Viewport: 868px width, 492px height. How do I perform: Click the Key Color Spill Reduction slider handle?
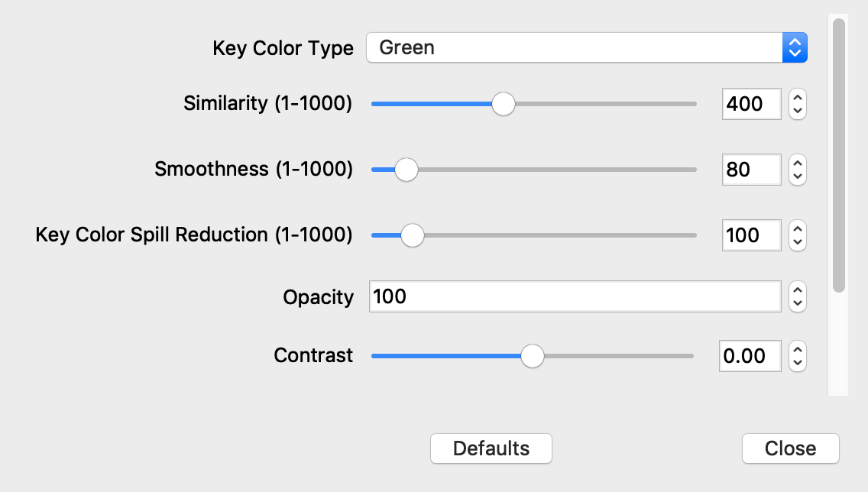point(413,235)
